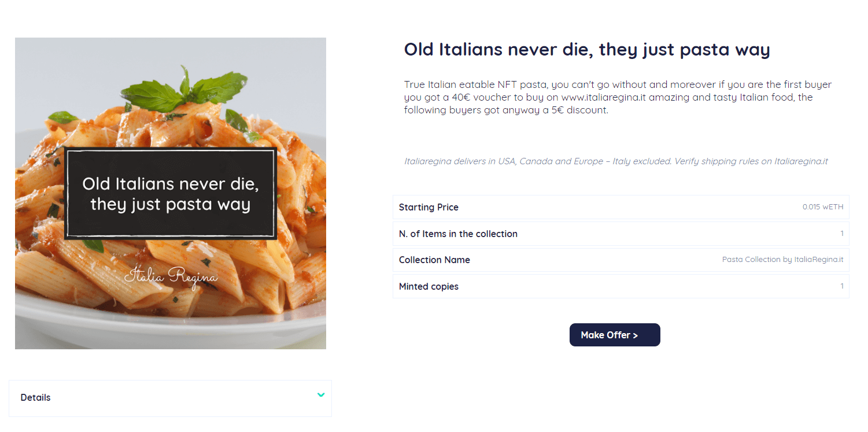Image resolution: width=868 pixels, height=432 pixels.
Task: Click the Starting Price row label
Action: (429, 208)
